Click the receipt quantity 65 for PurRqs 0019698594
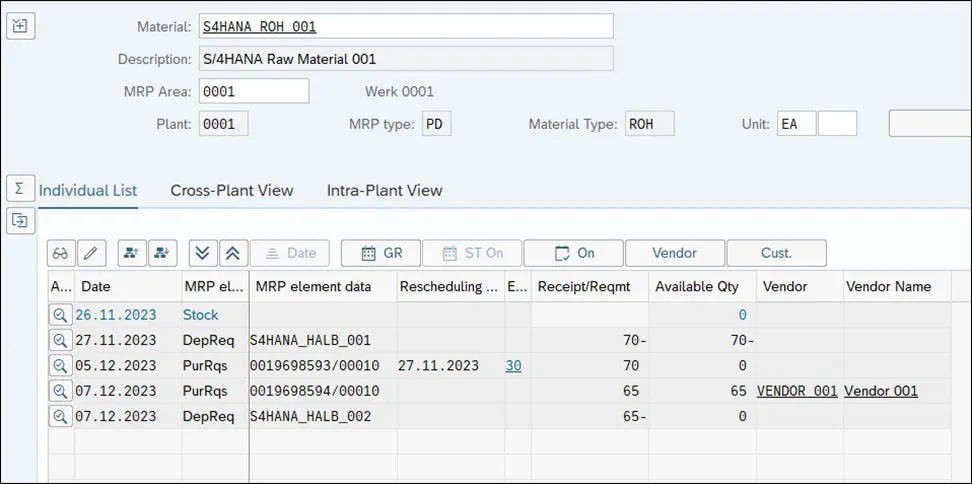The image size is (972, 484). click(x=630, y=391)
